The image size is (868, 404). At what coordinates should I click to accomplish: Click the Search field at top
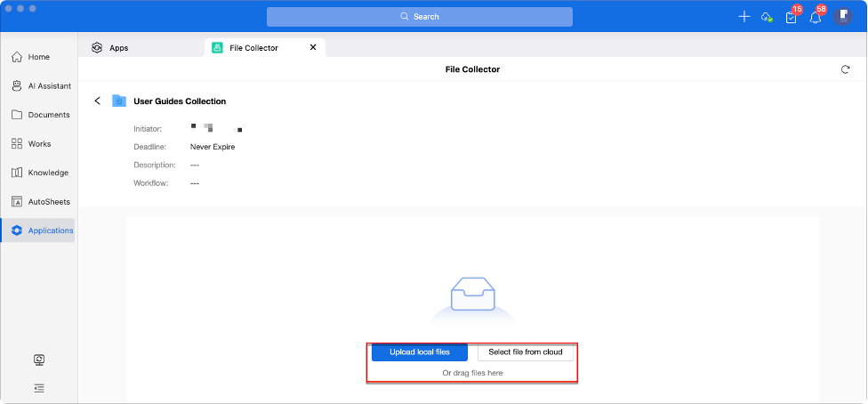419,17
